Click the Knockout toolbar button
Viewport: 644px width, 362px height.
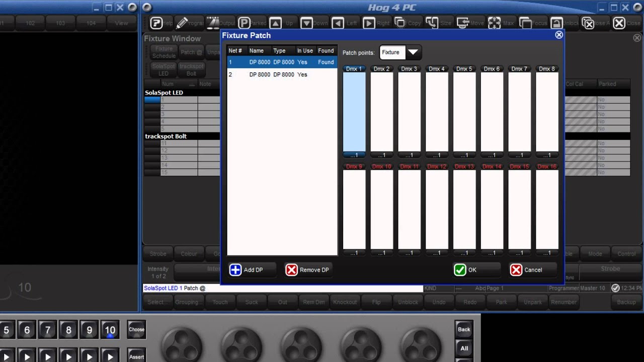tap(345, 302)
